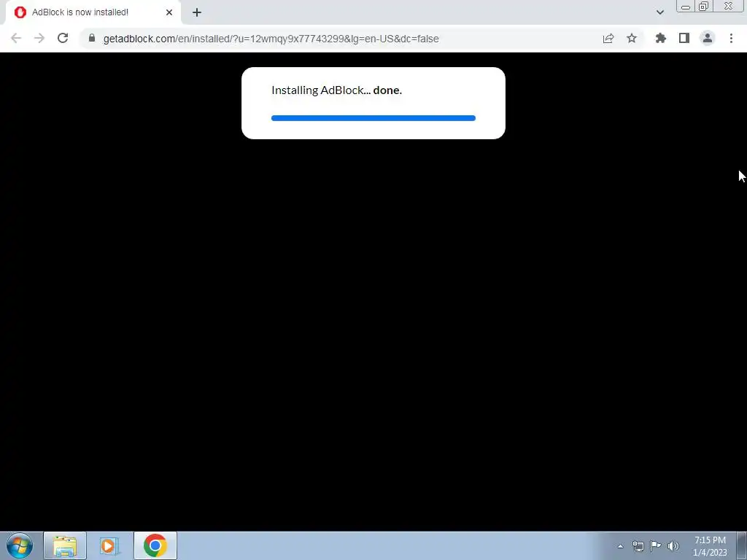747x560 pixels.
Task: Restore down the Chrome window
Action: click(704, 6)
